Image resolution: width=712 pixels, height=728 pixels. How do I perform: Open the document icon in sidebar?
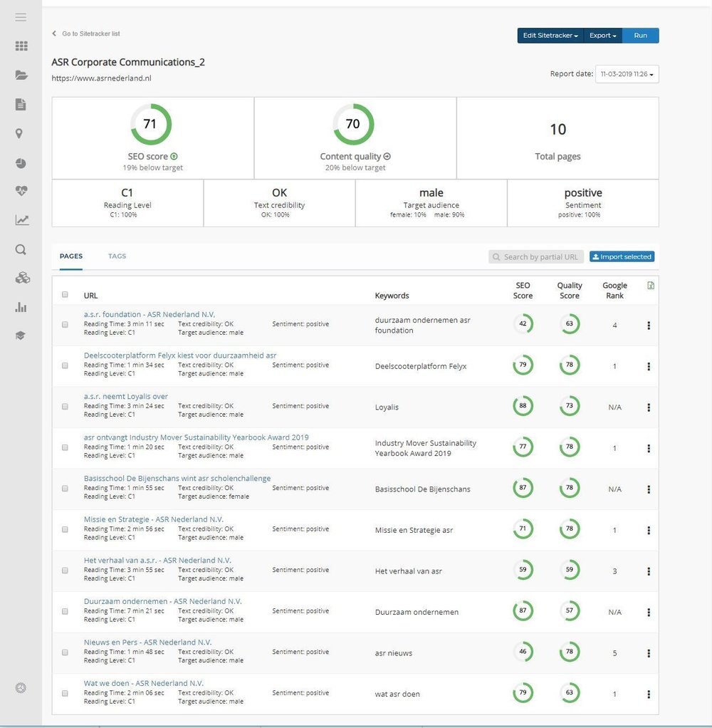click(21, 104)
